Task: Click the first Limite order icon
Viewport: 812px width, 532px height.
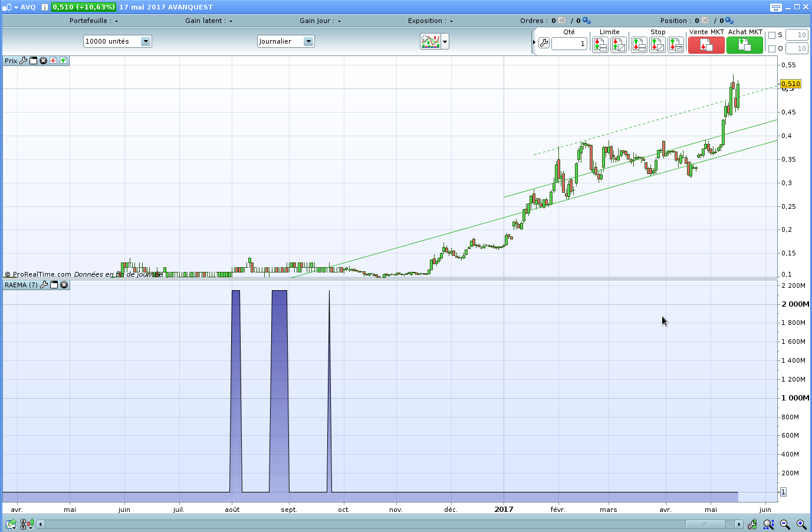Action: tap(600, 45)
